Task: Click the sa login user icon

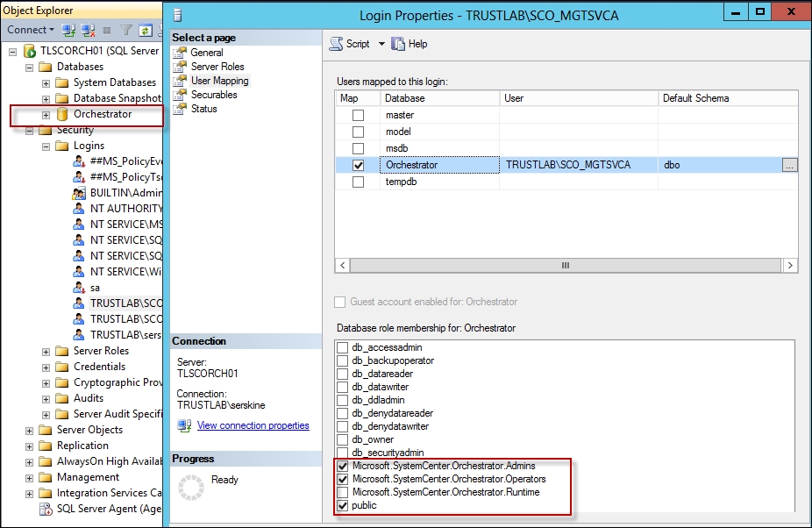Action: (78, 288)
